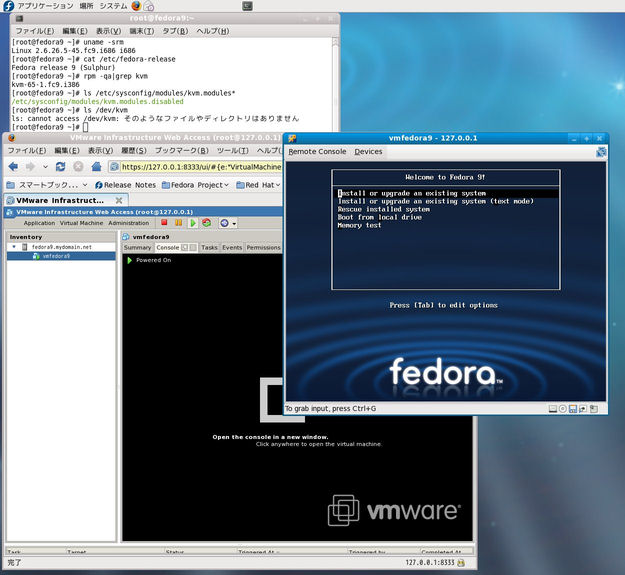Switch to the Console tab

pyautogui.click(x=168, y=247)
